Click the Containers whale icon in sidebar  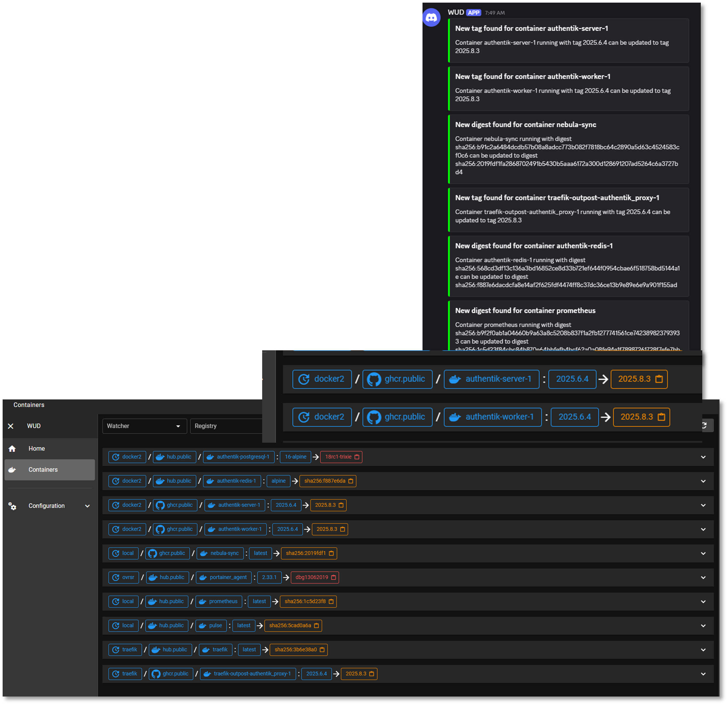pyautogui.click(x=12, y=470)
